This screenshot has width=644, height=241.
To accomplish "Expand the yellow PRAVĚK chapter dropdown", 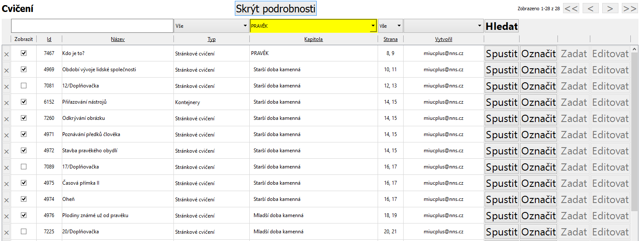I will click(313, 26).
